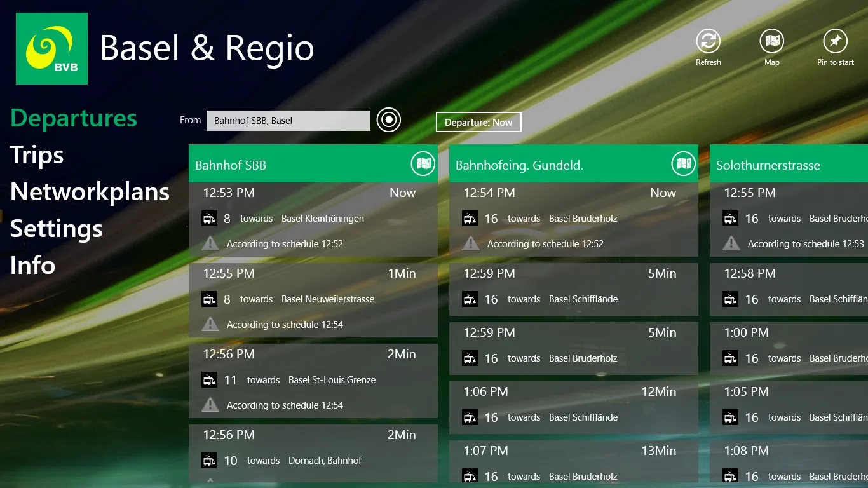Click the BVB logo tile
The width and height of the screenshot is (868, 488).
pos(51,48)
